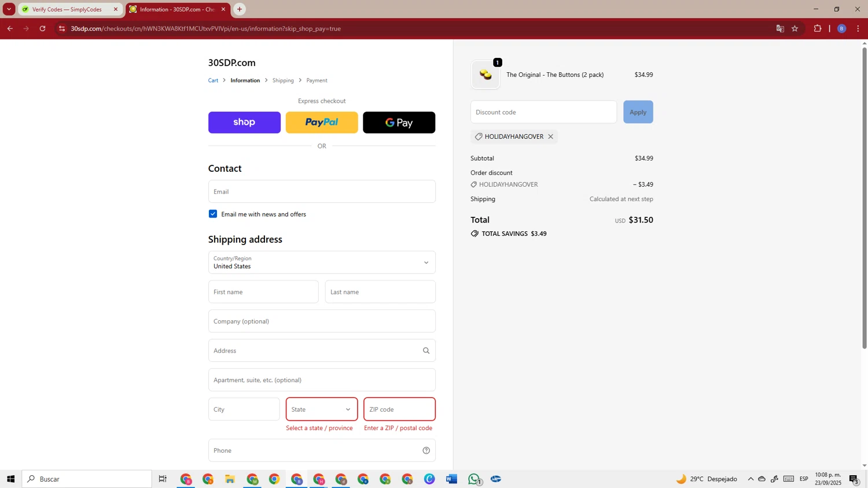The height and width of the screenshot is (488, 868).
Task: Click the Apartment, suite, etc. field
Action: tap(322, 380)
